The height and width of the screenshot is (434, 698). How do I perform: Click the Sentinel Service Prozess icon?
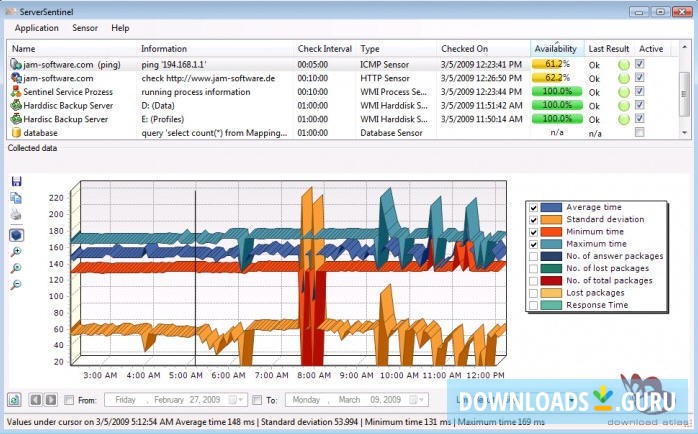pyautogui.click(x=16, y=92)
